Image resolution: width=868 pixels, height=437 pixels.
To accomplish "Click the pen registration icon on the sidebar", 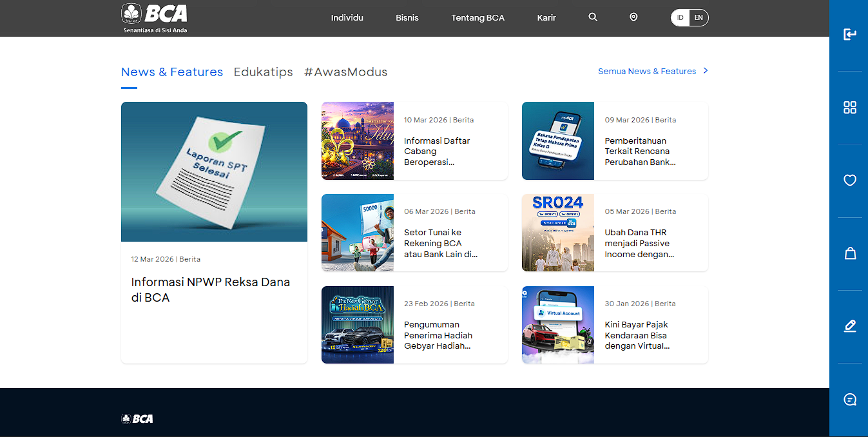I will 849,325.
